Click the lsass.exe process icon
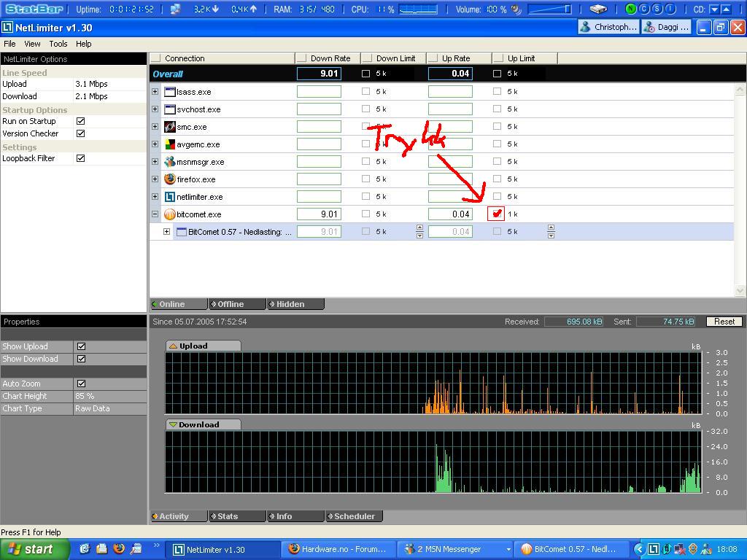 pos(169,92)
